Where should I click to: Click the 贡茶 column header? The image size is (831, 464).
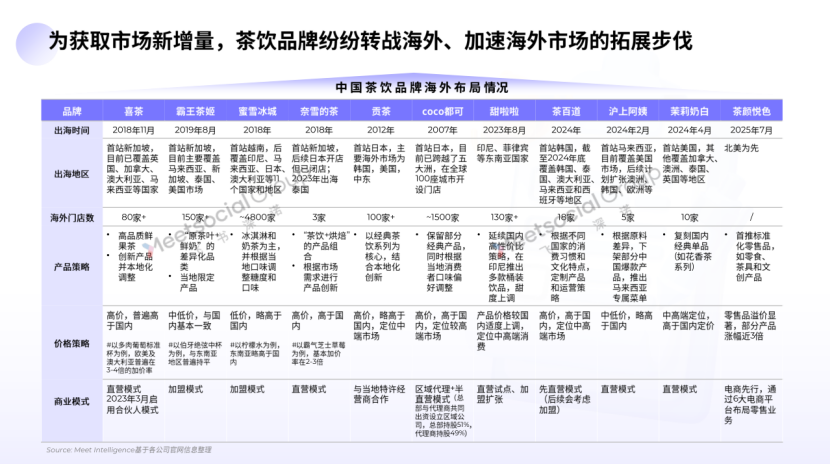[381, 111]
